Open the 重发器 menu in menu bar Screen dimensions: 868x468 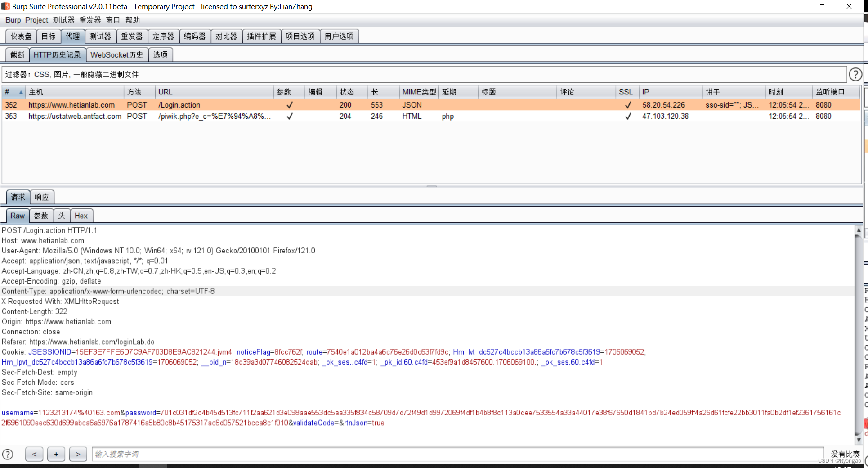90,20
